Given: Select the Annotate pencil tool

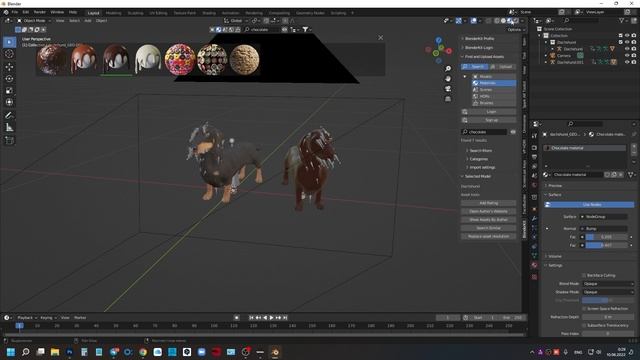Looking at the screenshot, I should pyautogui.click(x=9, y=116).
